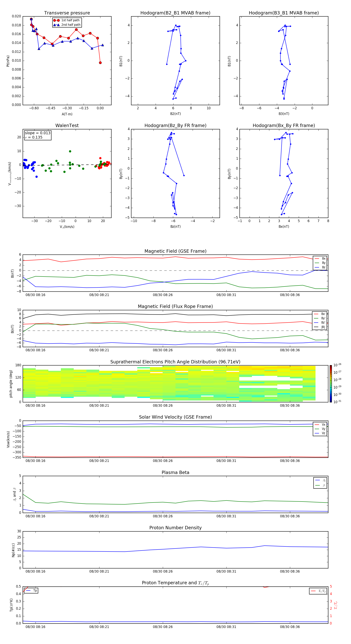Click '08/30 08:36' under the Proton Number Density plot

pos(290,571)
